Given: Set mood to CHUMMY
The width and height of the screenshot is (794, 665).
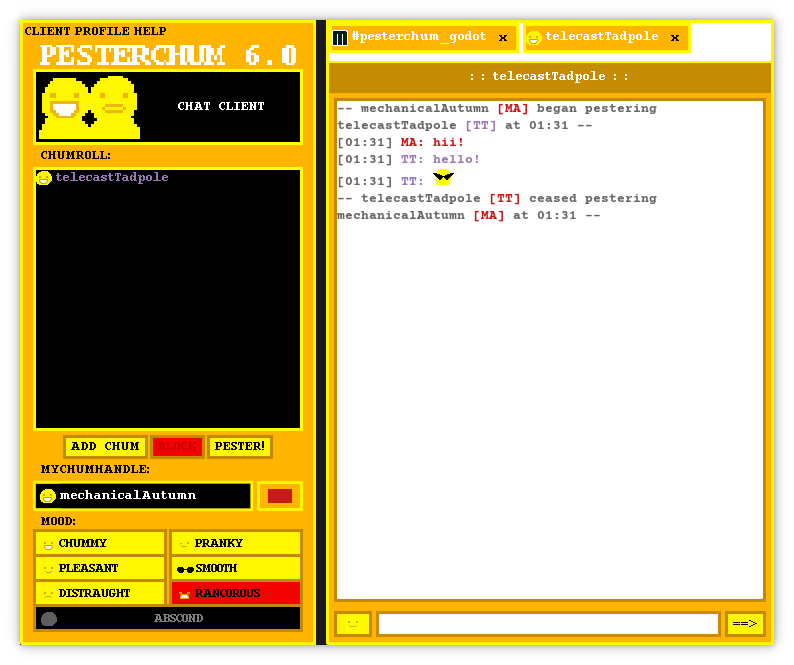Looking at the screenshot, I should pyautogui.click(x=100, y=543).
